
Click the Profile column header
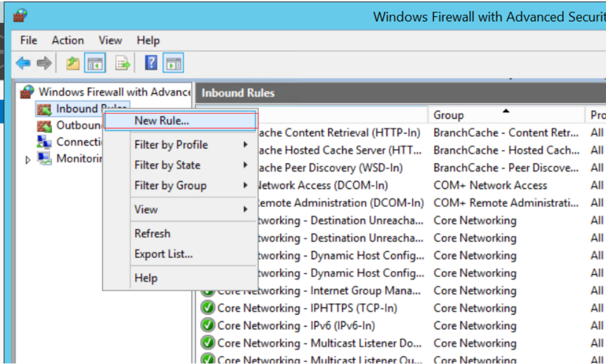tap(596, 115)
